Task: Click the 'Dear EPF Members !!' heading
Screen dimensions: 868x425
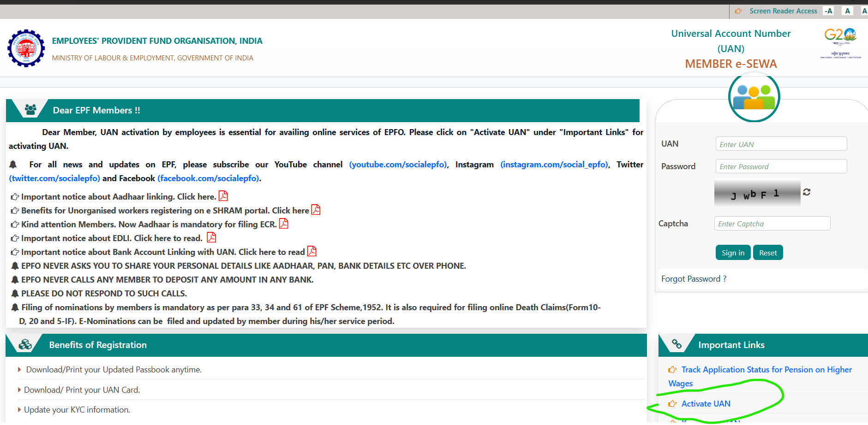Action: 96,110
